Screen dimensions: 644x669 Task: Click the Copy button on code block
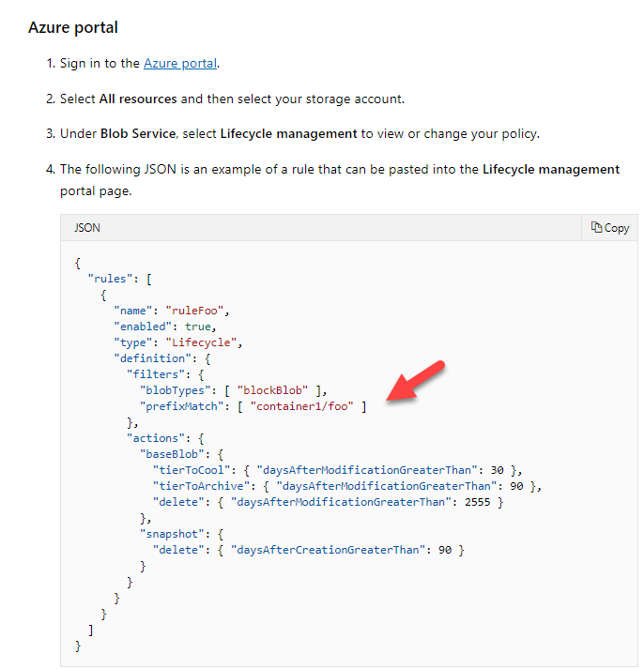(610, 228)
